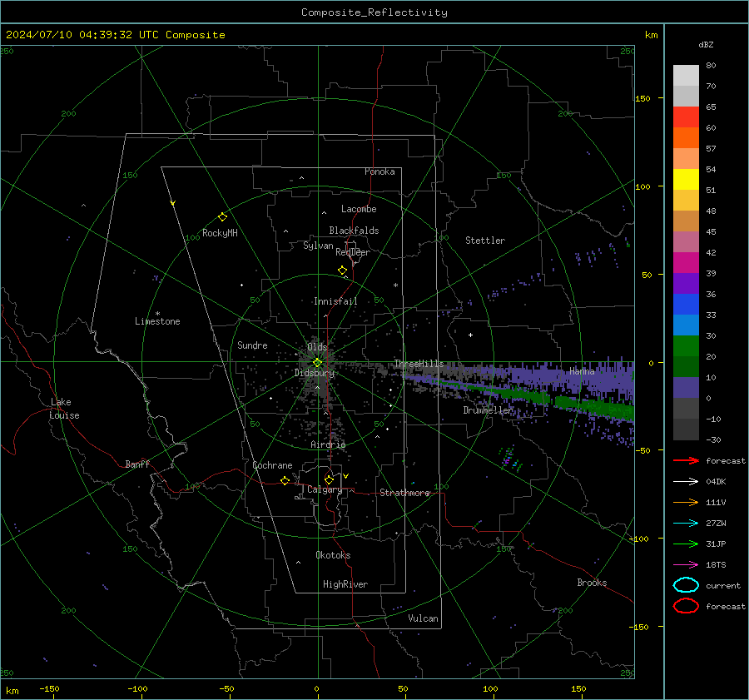The image size is (749, 700).
Task: Click the Cochrane map label
Action: [272, 465]
